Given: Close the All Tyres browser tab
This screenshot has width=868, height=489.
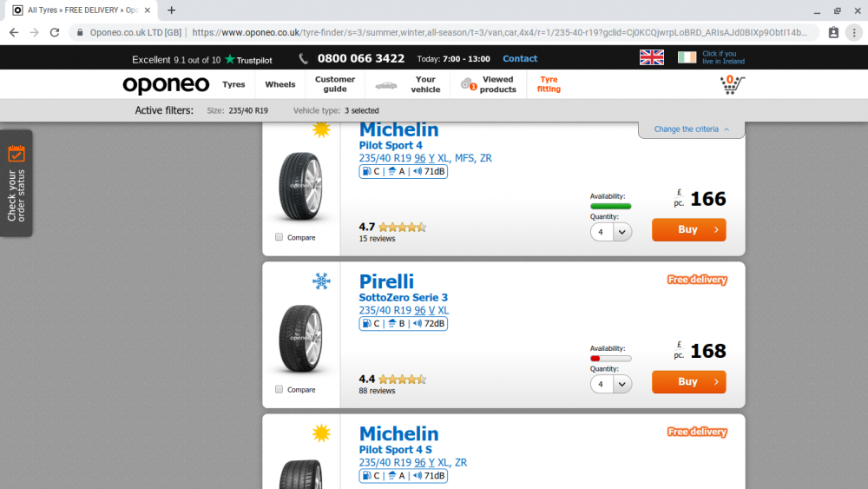Looking at the screenshot, I should [x=148, y=10].
